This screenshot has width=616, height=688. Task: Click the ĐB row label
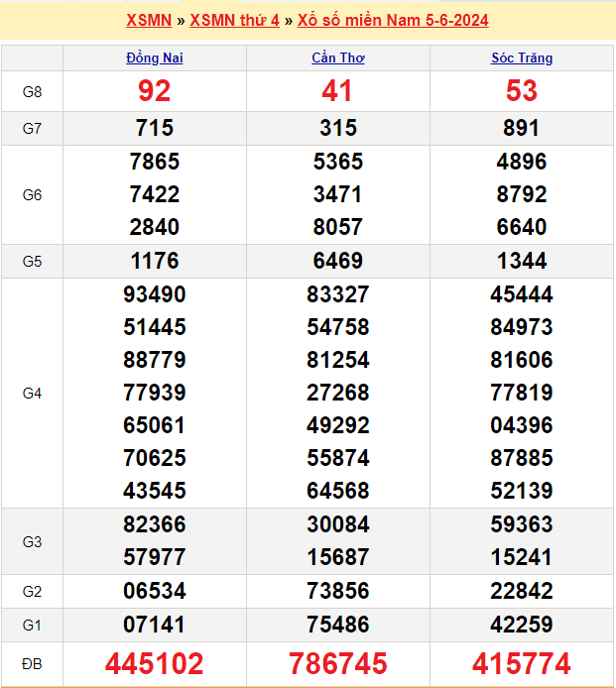tap(32, 663)
